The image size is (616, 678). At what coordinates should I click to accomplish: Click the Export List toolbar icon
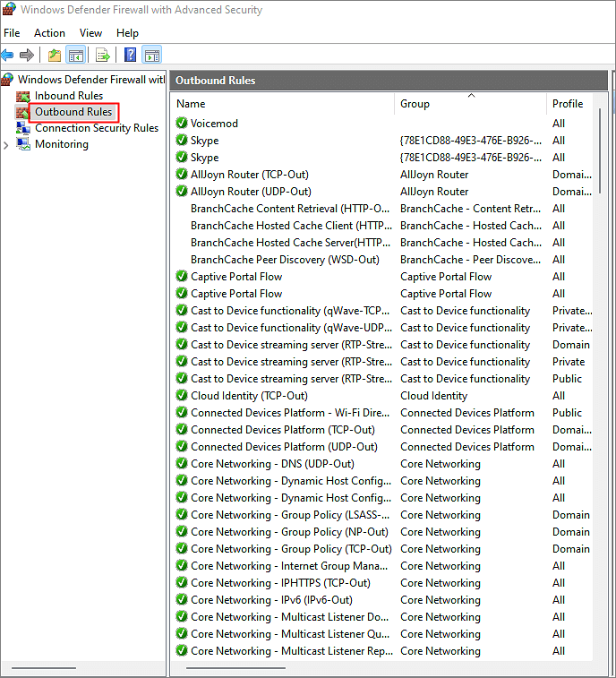(103, 56)
